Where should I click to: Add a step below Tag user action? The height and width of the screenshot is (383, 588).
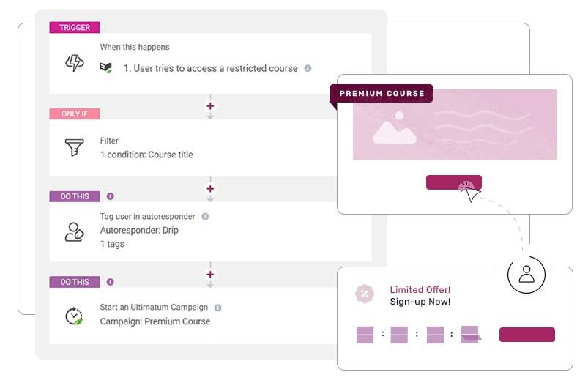pyautogui.click(x=210, y=274)
